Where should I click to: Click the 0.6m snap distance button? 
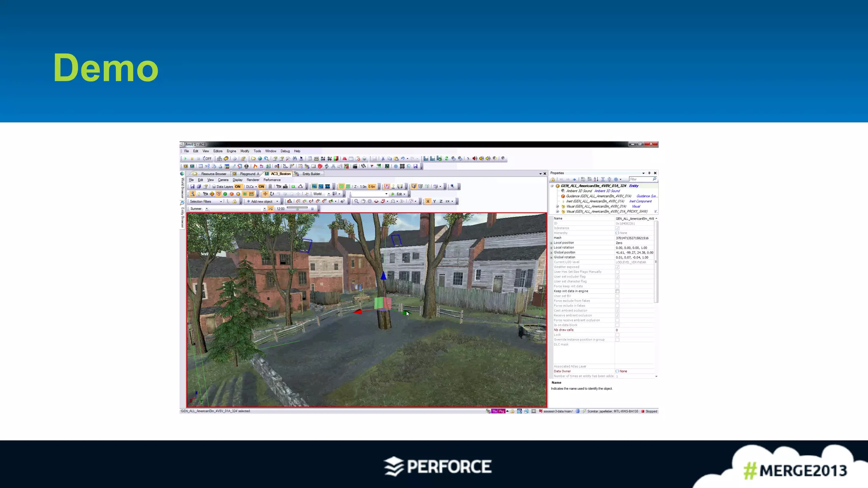(x=372, y=186)
